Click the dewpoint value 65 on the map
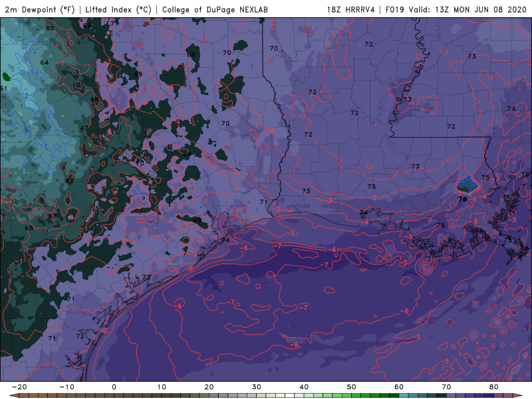The height and width of the screenshot is (399, 532). pyautogui.click(x=50, y=28)
